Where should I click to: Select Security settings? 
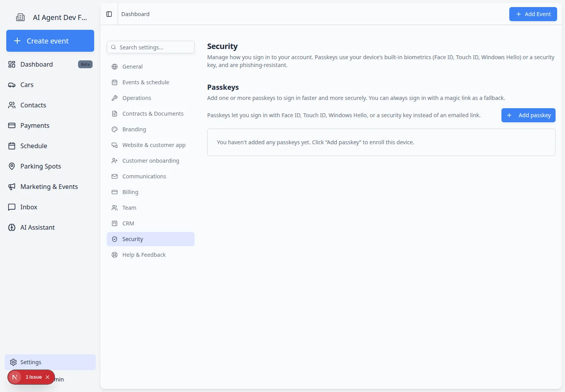(x=151, y=239)
